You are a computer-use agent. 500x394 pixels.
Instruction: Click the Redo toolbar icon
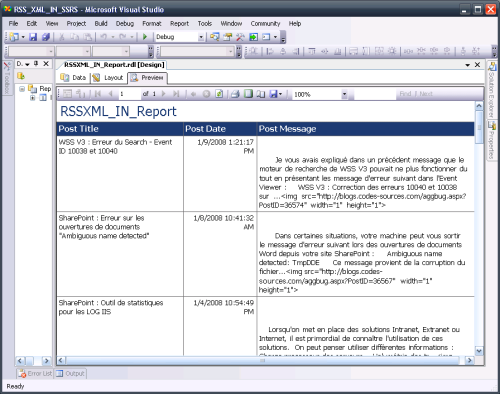pyautogui.click(x=123, y=37)
